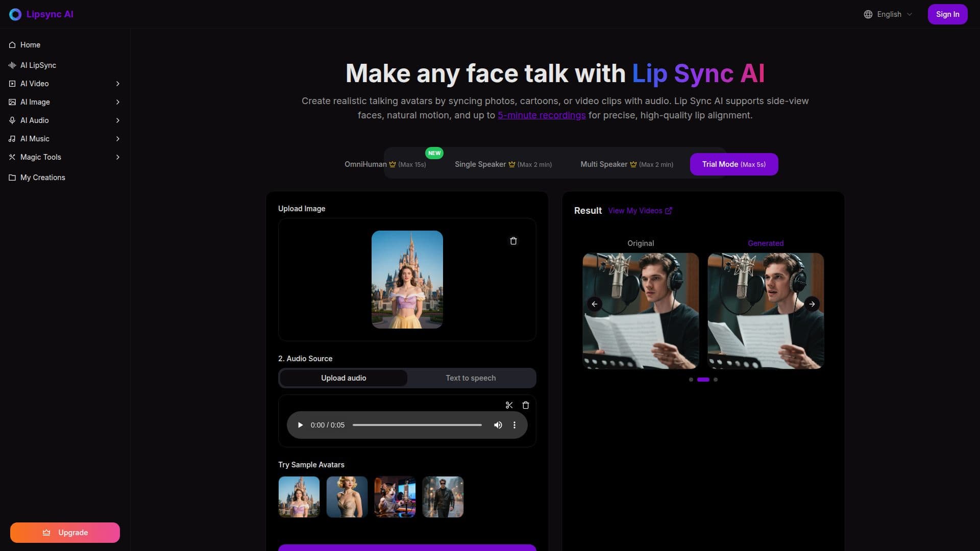Image resolution: width=980 pixels, height=551 pixels.
Task: Choose the castle princess sample avatar
Action: 299,497
